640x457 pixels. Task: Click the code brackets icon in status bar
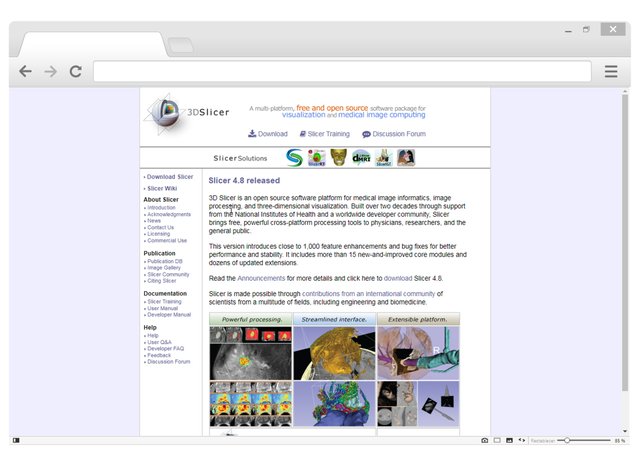[522, 440]
